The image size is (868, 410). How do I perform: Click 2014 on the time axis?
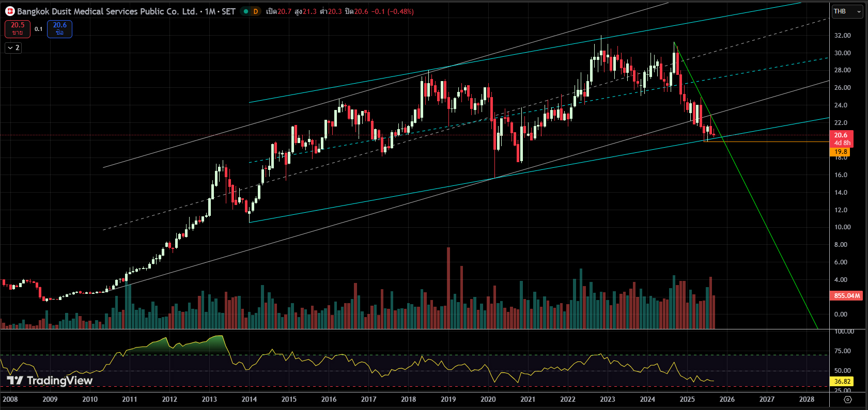(249, 399)
